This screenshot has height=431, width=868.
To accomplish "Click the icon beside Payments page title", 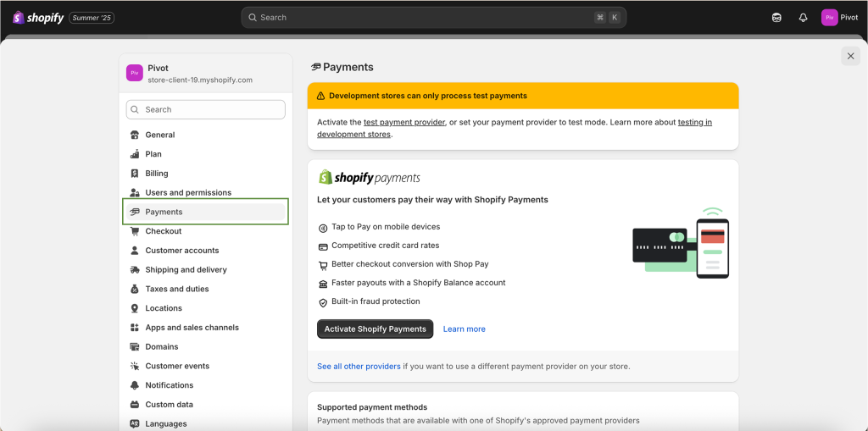I will [316, 67].
